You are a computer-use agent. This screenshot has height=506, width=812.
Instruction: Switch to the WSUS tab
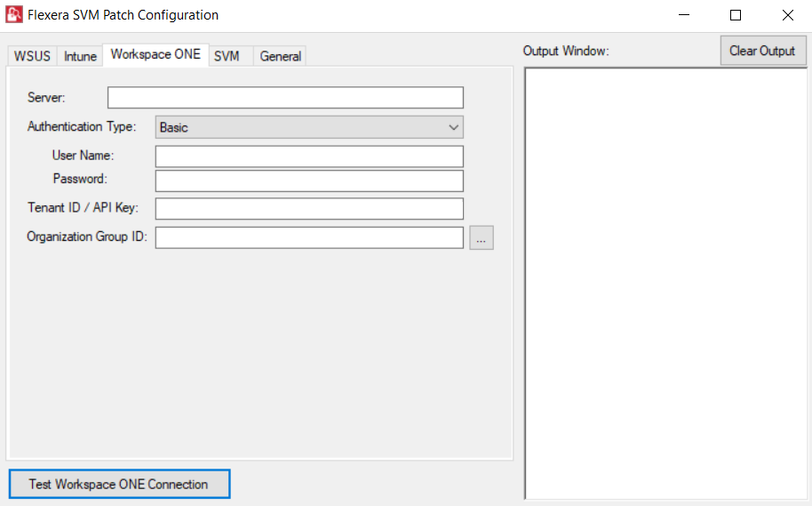click(32, 56)
